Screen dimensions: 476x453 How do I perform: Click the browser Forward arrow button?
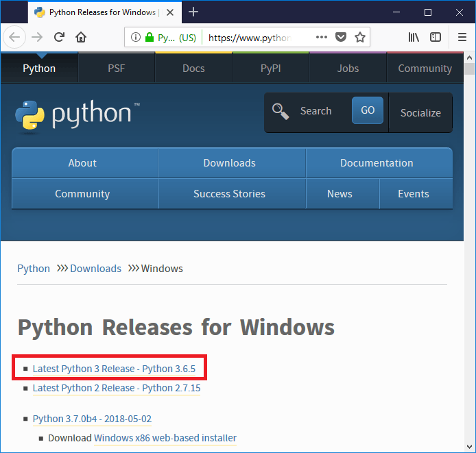(37, 37)
